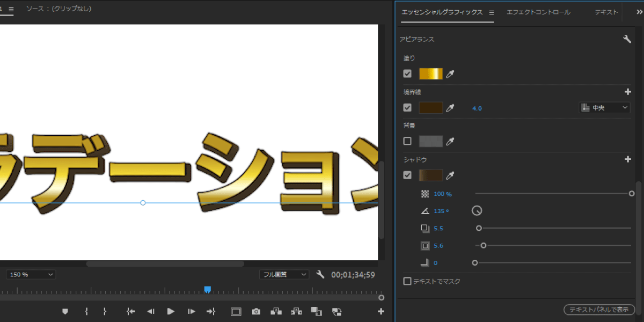
Task: Play the sequence in program monitor
Action: coord(171,311)
